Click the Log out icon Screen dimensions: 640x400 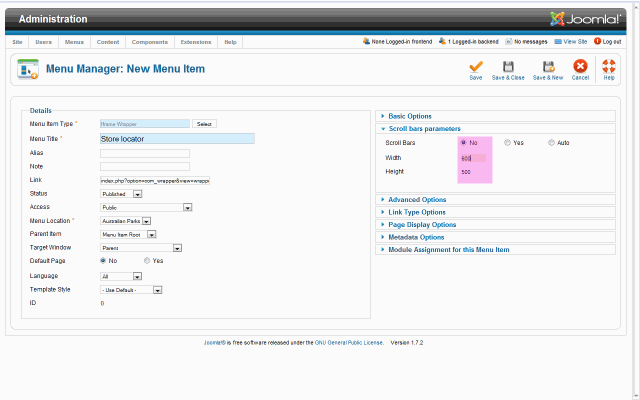598,42
